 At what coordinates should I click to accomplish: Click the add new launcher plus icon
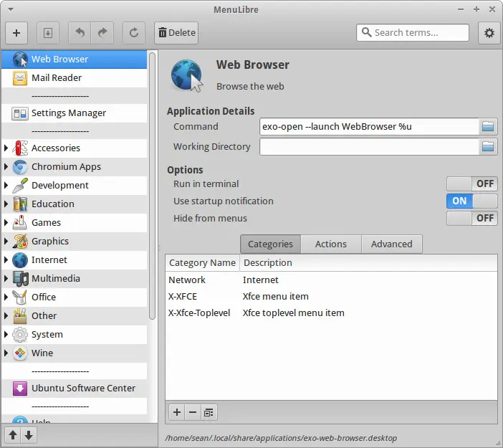(16, 33)
